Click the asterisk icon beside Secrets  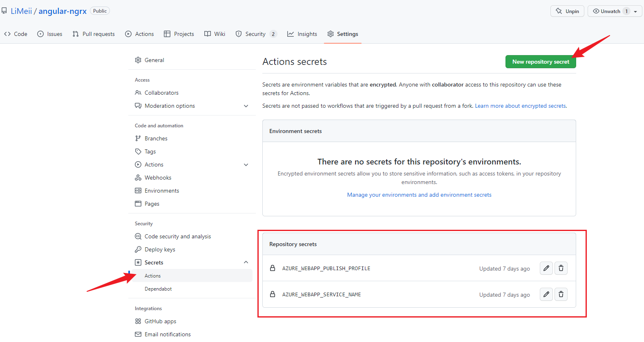click(x=138, y=262)
